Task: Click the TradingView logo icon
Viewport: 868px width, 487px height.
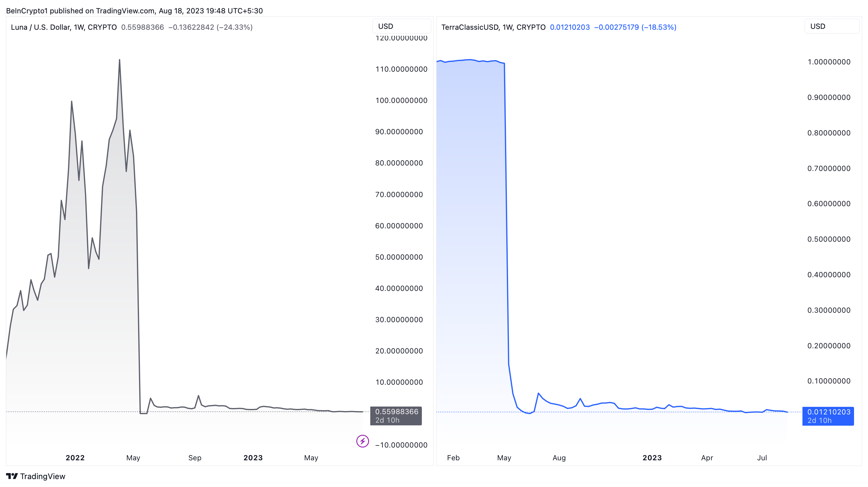Action: tap(12, 476)
